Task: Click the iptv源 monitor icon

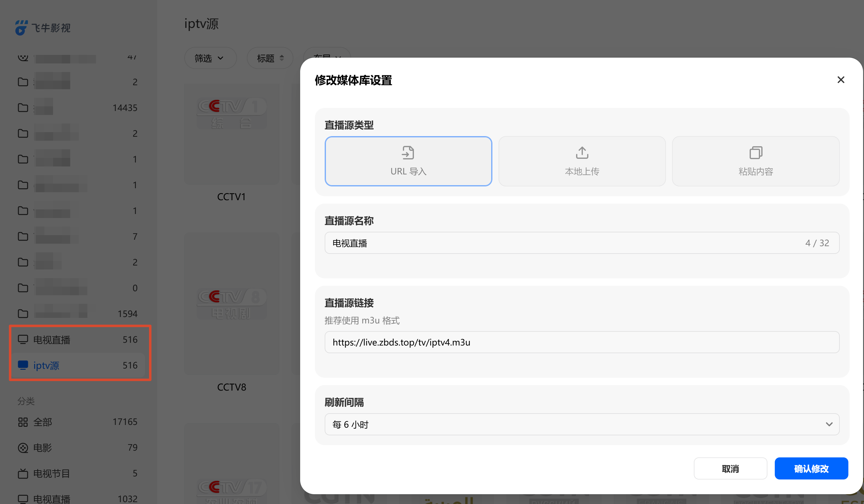Action: [x=23, y=365]
